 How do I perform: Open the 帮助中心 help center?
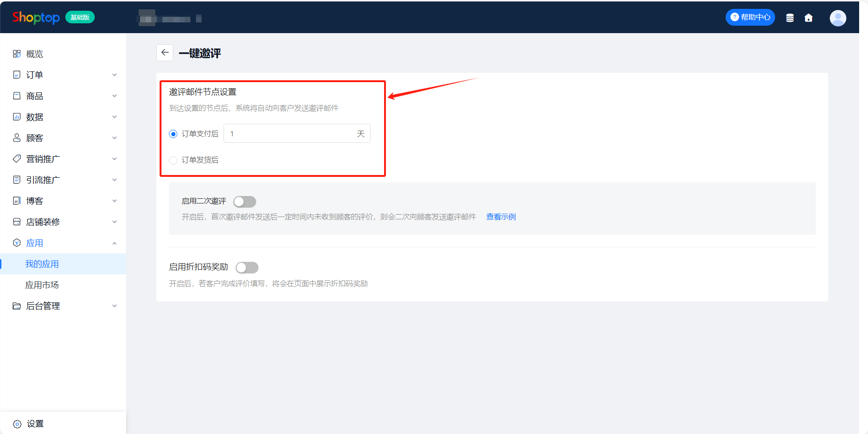pos(750,17)
